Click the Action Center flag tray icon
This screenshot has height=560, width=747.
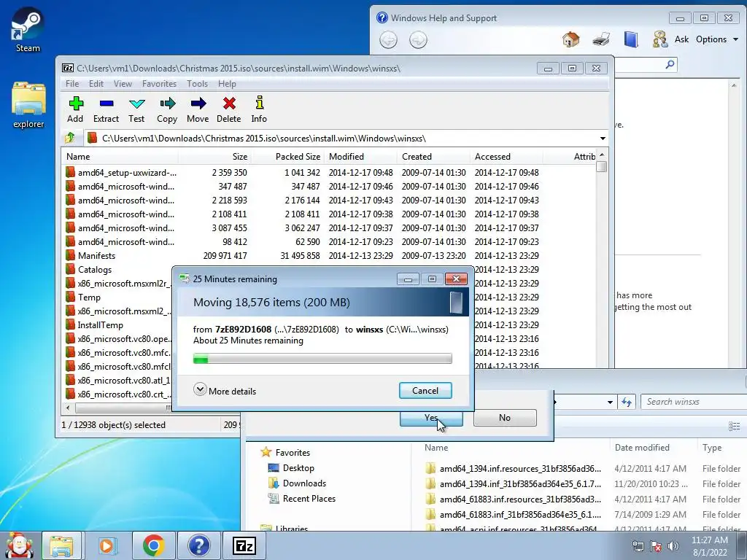coord(656,546)
